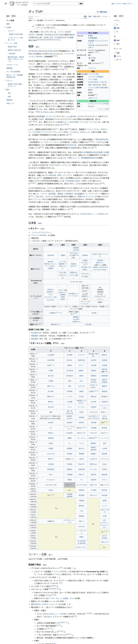
Task: Collapse the 脚注 contents chevron
Action: [5, 90]
